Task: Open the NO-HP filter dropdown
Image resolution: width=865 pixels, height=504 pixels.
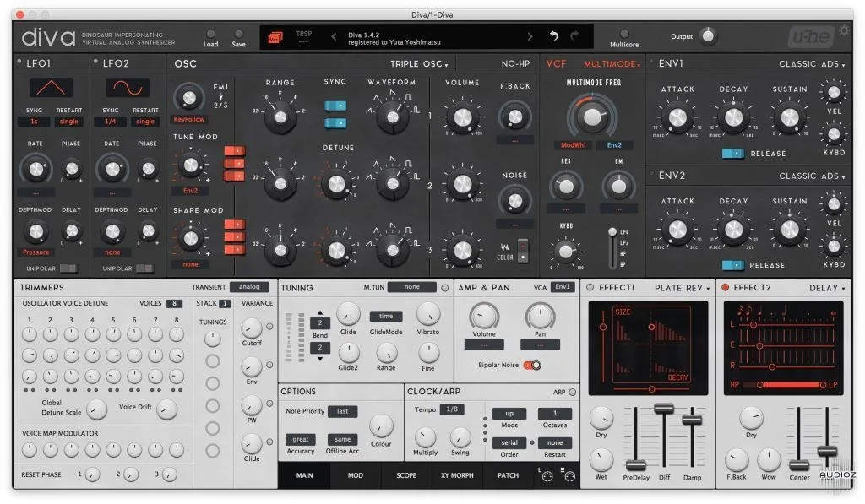Action: [515, 64]
